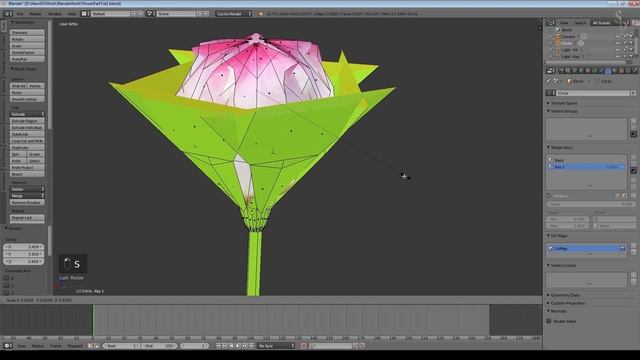
Task: Open the Object properties tab
Action: [x=588, y=71]
